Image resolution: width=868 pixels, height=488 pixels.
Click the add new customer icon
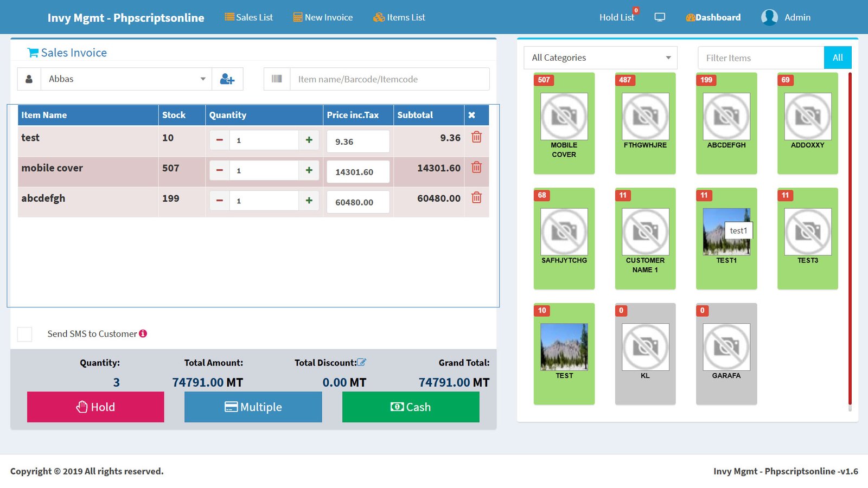coord(227,79)
